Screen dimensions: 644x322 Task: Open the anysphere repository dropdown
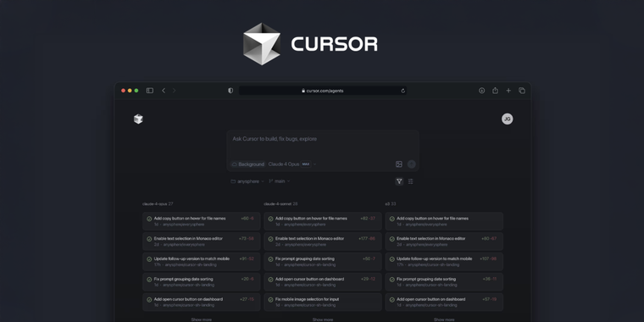coord(247,181)
